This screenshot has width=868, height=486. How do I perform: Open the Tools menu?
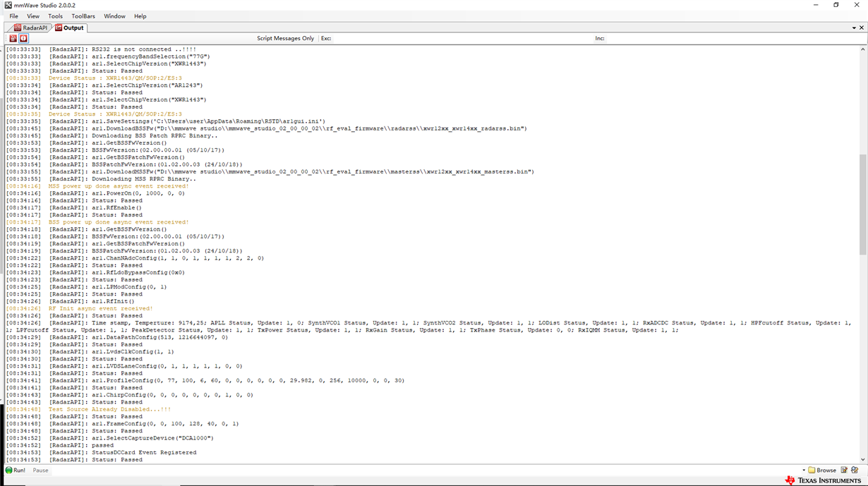(55, 16)
